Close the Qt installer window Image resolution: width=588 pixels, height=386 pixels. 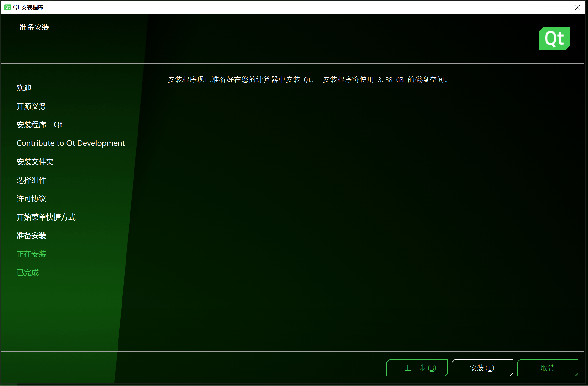578,7
